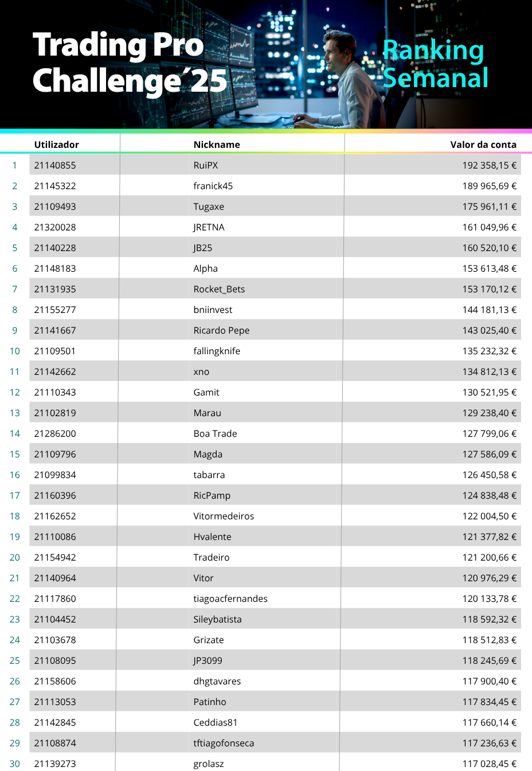Viewport: 532px width, 771px height.
Task: Click account value 161 049,96 €
Action: pos(489,227)
